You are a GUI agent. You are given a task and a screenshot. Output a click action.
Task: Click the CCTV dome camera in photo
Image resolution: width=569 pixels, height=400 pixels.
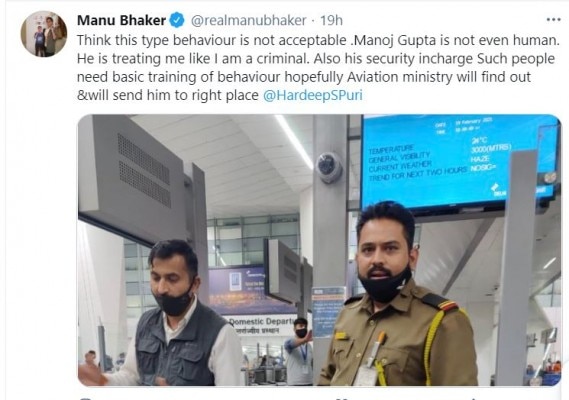pos(329,167)
